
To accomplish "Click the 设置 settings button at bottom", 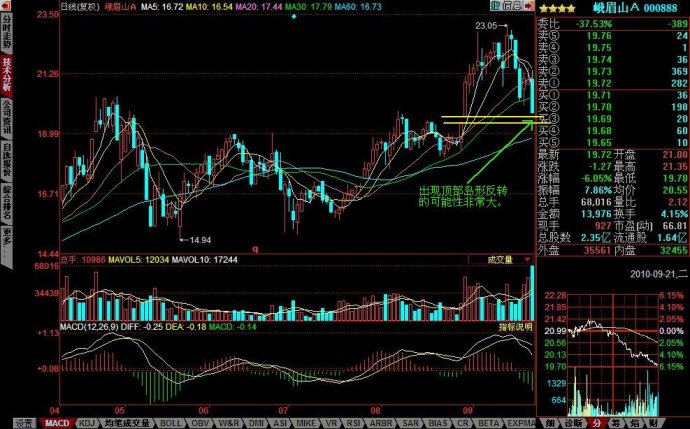I will (x=25, y=423).
